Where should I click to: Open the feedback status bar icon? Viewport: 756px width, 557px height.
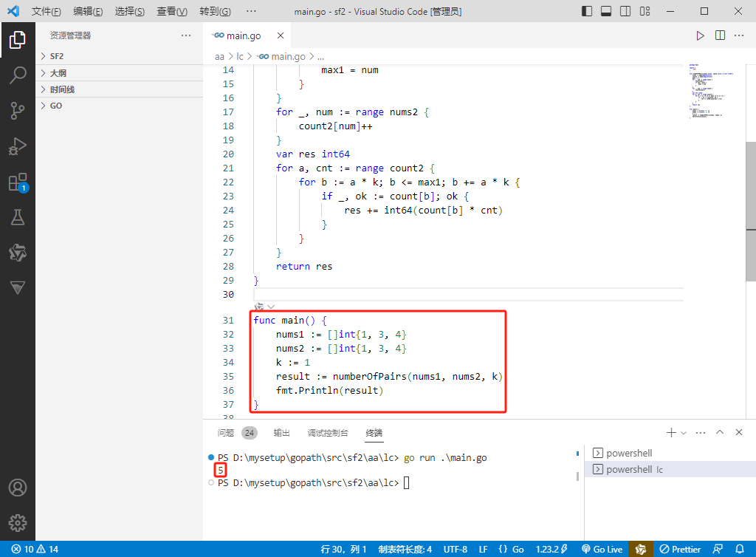pyautogui.click(x=718, y=550)
